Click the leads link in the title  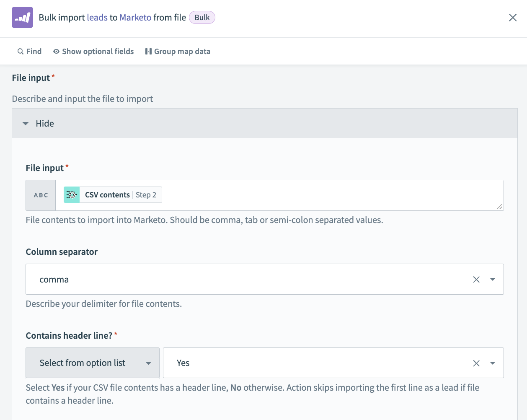pyautogui.click(x=97, y=18)
